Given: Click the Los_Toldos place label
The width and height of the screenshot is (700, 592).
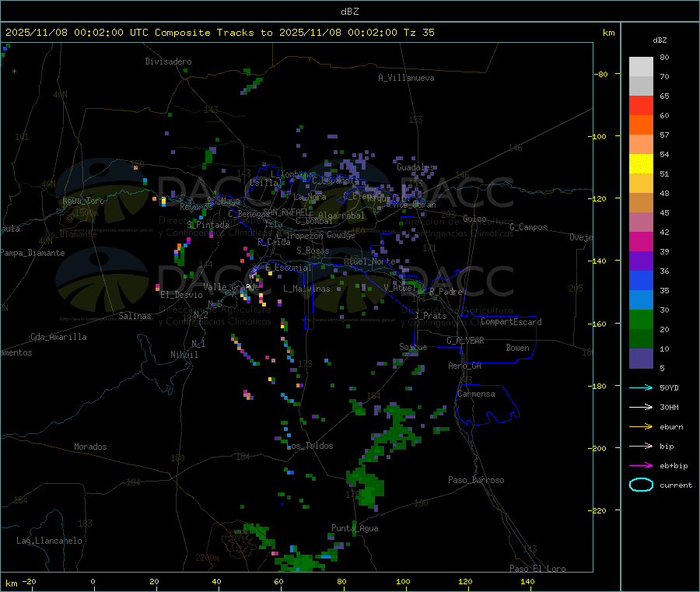Looking at the screenshot, I should coord(310,446).
